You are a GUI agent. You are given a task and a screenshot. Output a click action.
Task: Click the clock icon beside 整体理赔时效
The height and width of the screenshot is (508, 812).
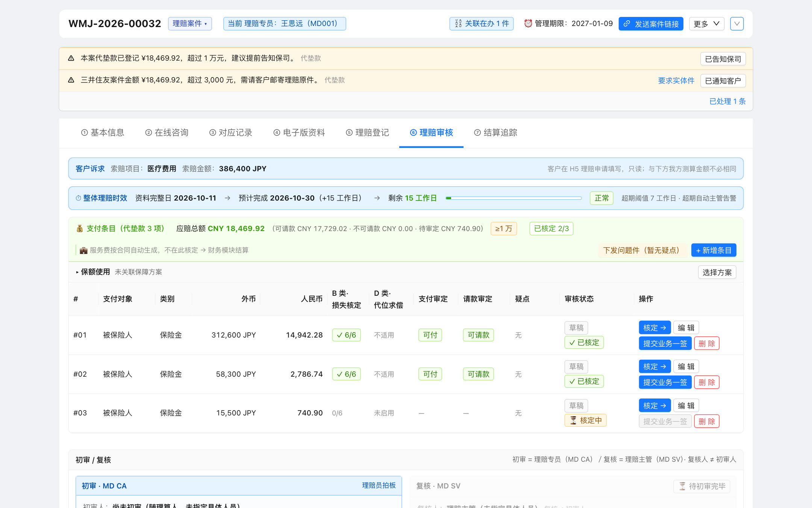pyautogui.click(x=78, y=198)
